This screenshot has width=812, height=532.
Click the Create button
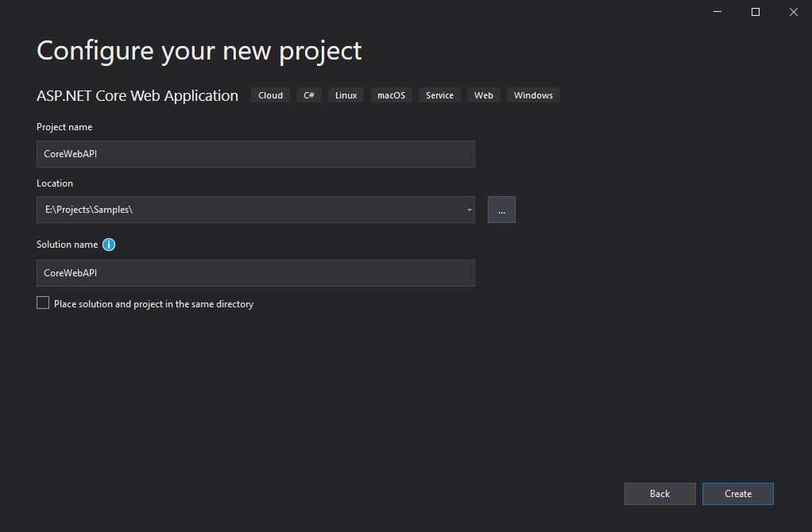point(738,494)
